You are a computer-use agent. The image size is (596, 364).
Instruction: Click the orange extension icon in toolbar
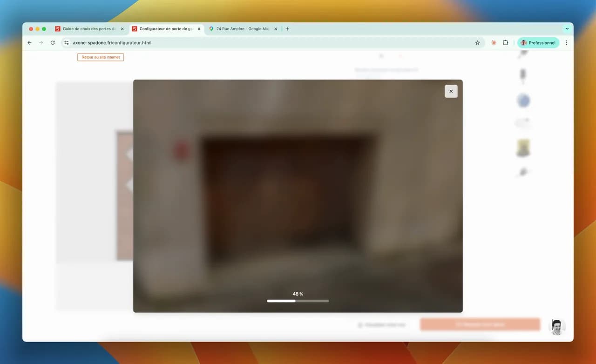tap(494, 43)
